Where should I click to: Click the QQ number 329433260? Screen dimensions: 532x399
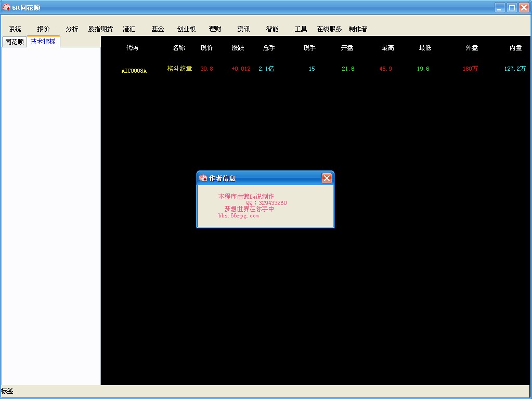point(273,203)
